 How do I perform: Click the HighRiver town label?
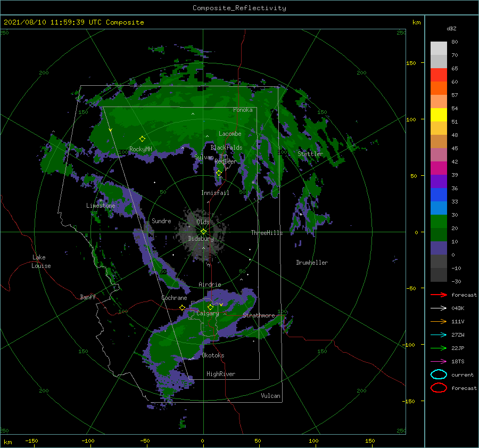coord(221,374)
